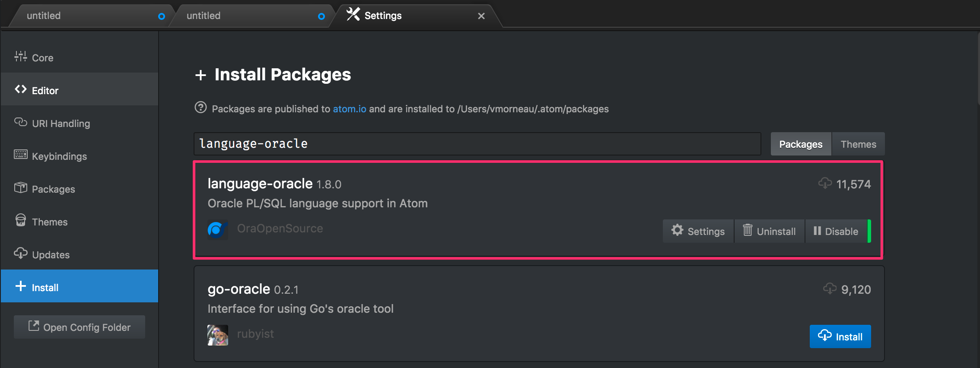
Task: Click modified dot on second untitled tab
Action: (321, 16)
